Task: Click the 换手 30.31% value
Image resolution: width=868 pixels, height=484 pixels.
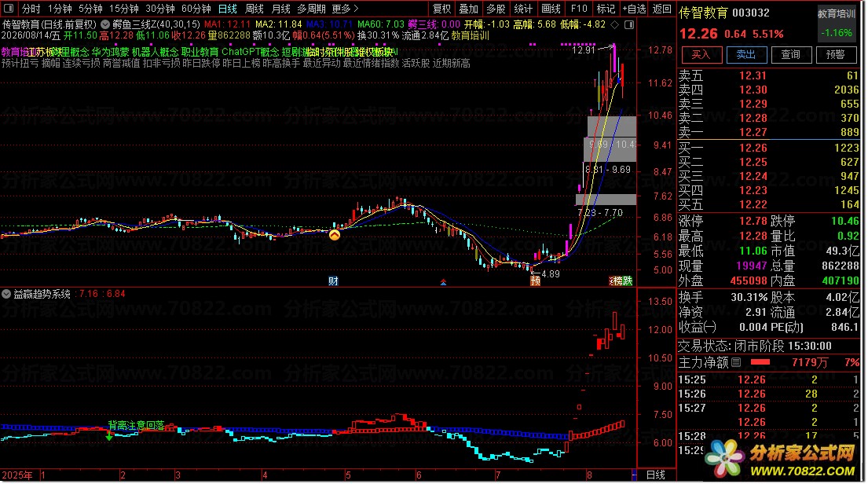Action: point(749,297)
